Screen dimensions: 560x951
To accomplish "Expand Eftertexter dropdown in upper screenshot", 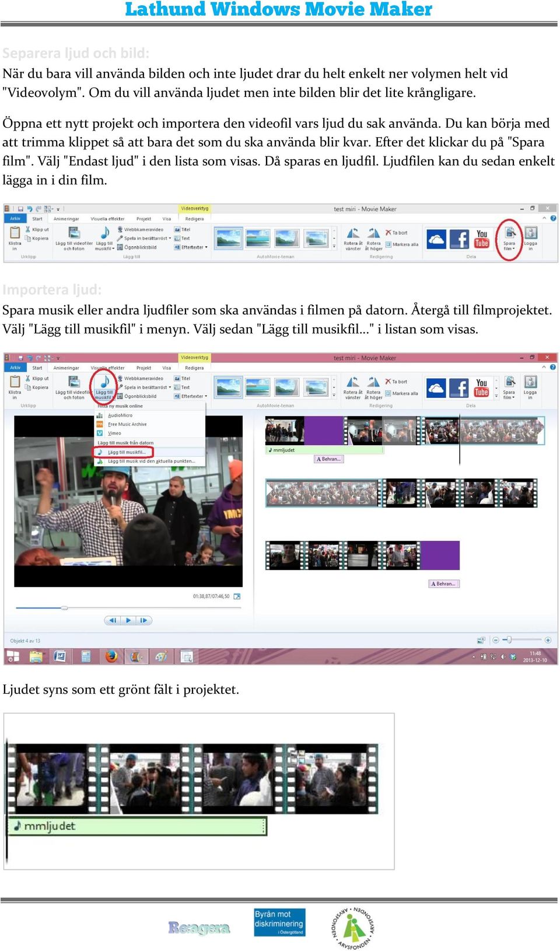I will tap(206, 247).
